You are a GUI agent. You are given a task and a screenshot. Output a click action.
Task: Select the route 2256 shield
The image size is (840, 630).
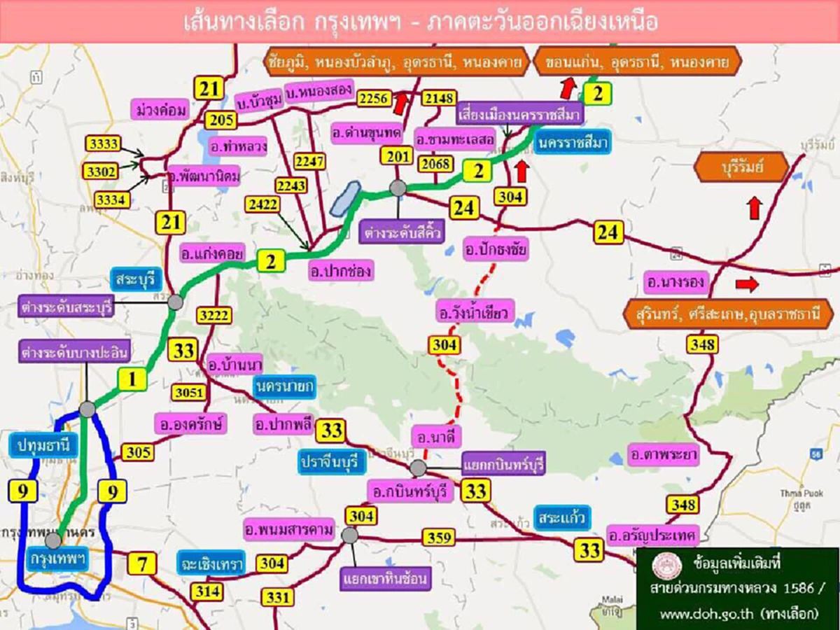pos(374,99)
